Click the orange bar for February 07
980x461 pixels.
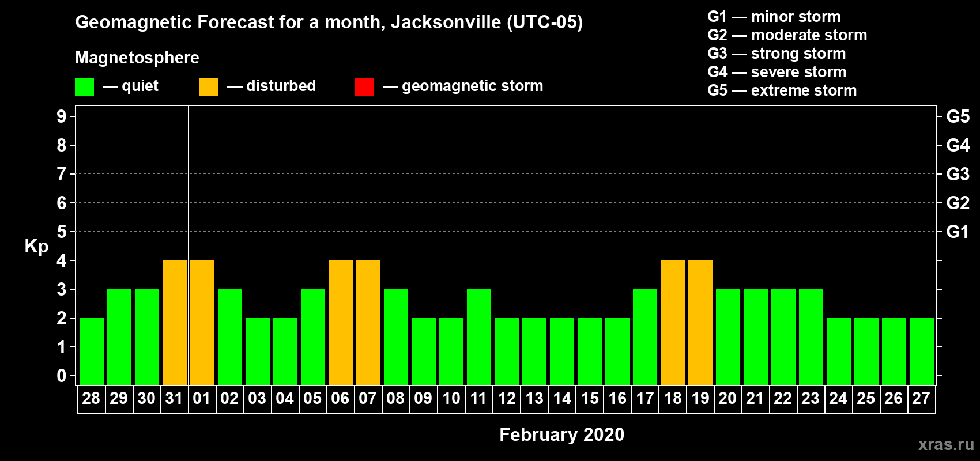tap(368, 322)
